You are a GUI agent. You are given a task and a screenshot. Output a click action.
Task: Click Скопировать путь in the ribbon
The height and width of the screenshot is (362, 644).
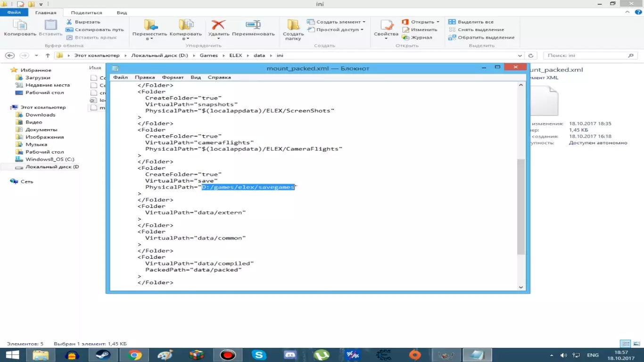click(x=95, y=30)
